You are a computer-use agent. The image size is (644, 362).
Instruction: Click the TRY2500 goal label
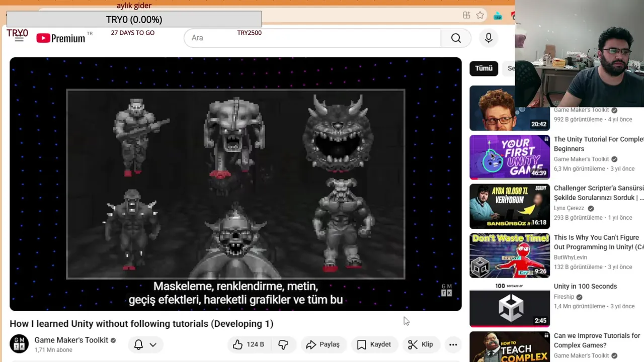pyautogui.click(x=250, y=33)
